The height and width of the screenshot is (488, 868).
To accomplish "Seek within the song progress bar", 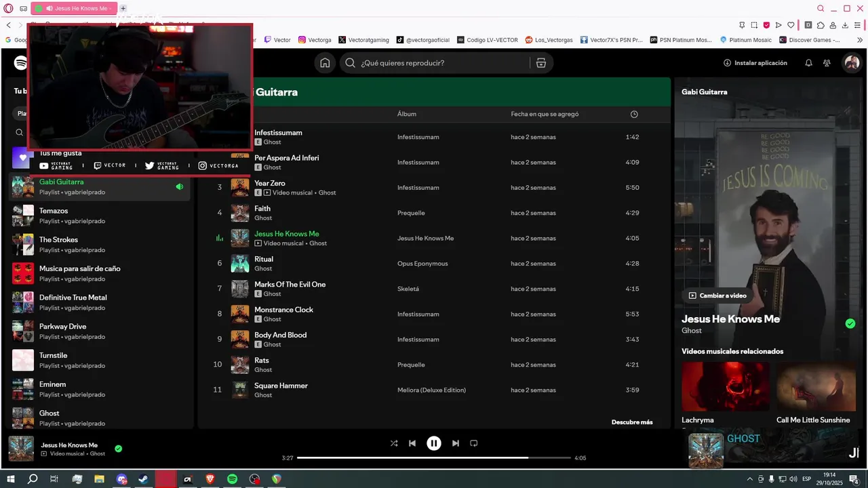I will tap(434, 458).
